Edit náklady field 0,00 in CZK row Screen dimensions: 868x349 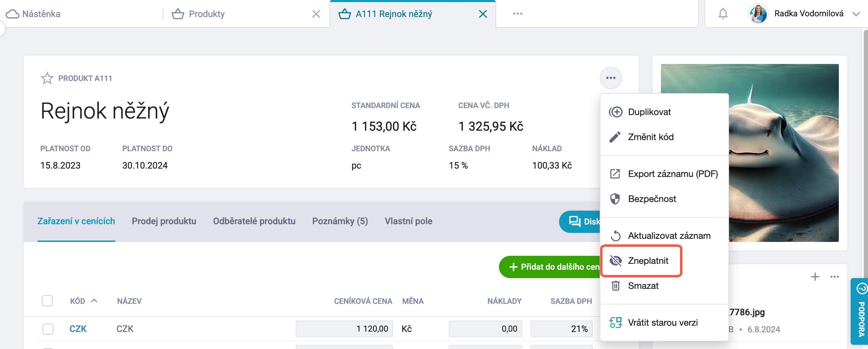coord(485,329)
